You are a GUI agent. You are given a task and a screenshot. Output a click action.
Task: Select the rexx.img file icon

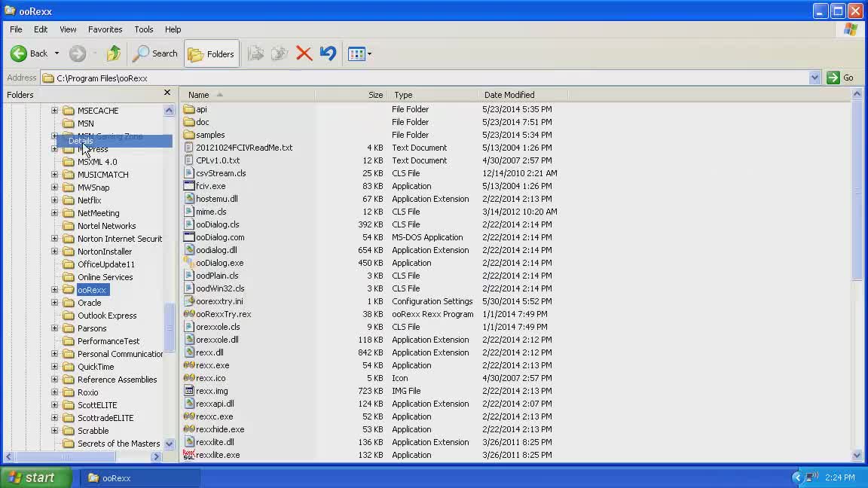189,391
